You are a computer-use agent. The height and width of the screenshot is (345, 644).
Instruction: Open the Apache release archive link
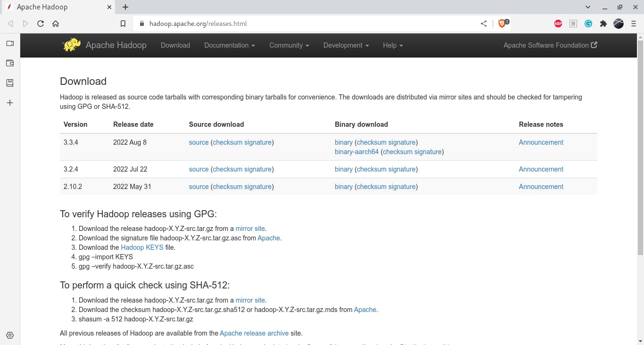(254, 333)
